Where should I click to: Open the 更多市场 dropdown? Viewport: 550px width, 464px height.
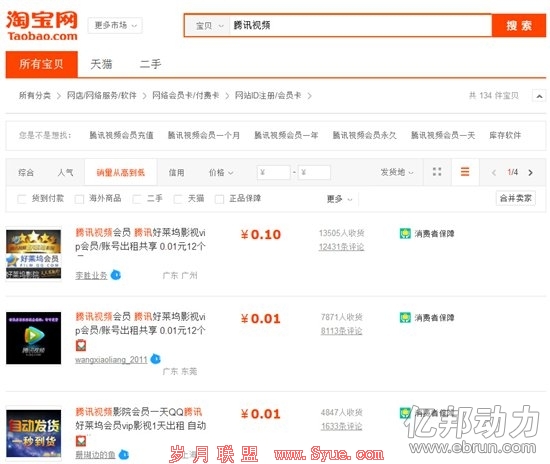115,25
